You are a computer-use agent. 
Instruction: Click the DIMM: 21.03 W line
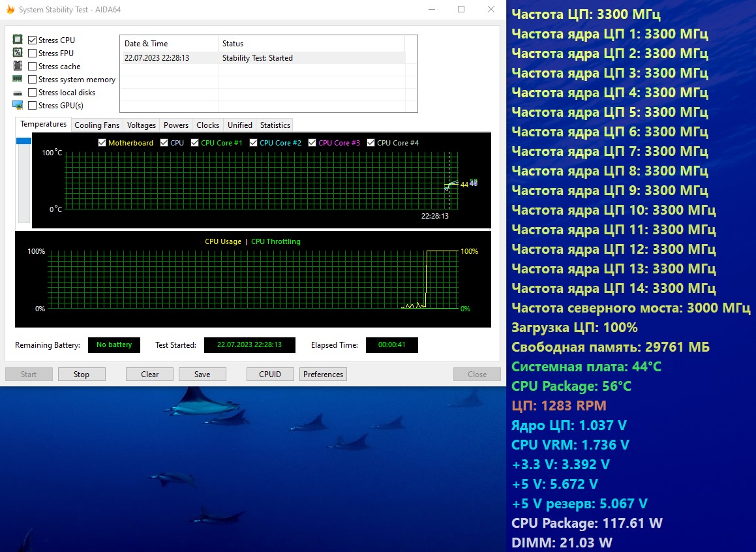click(x=562, y=542)
